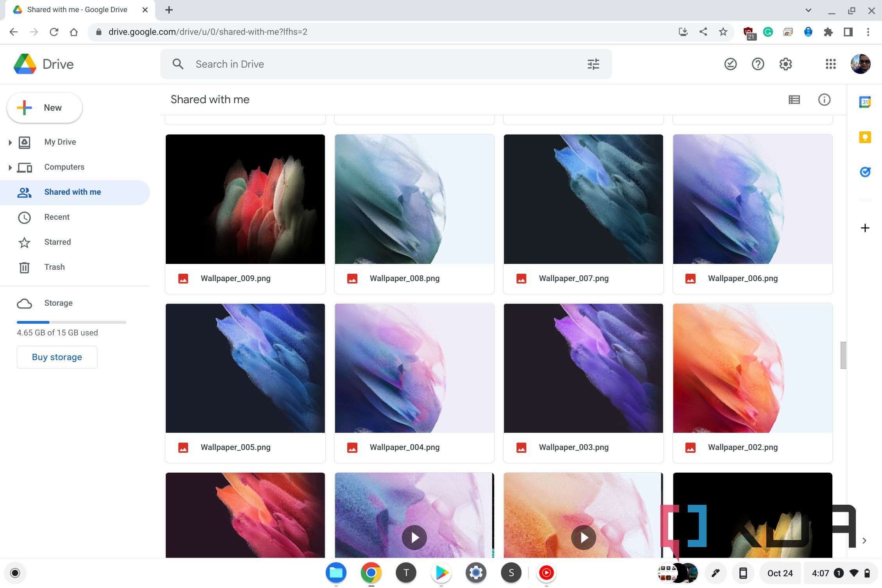Open Drive settings gear
882x588 pixels.
click(x=786, y=64)
